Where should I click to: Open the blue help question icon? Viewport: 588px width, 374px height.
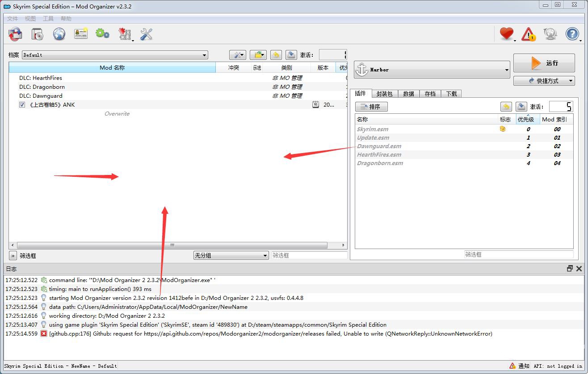tap(572, 34)
